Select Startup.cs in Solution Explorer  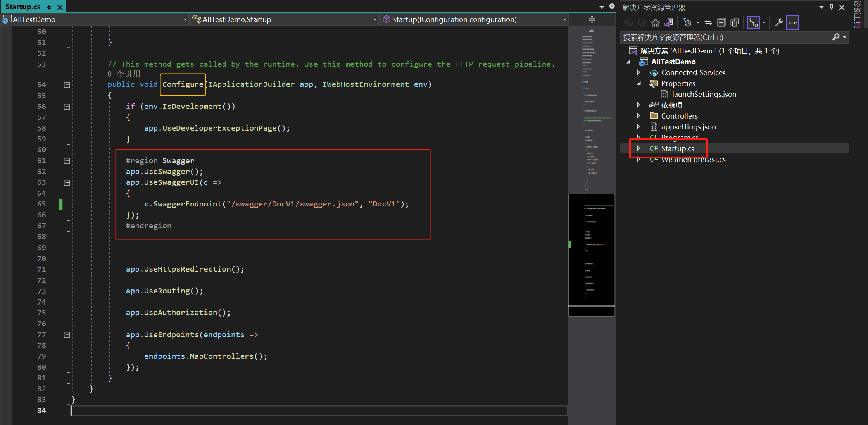click(678, 148)
